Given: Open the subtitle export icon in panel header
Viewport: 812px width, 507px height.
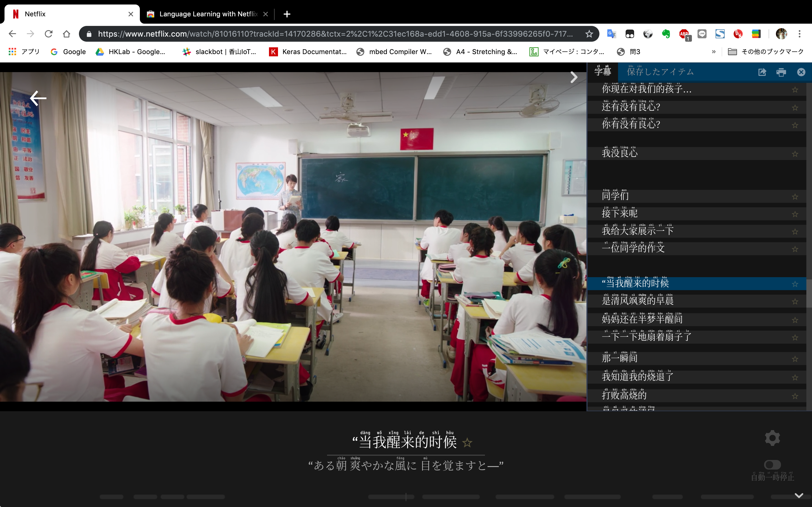Looking at the screenshot, I should 762,72.
